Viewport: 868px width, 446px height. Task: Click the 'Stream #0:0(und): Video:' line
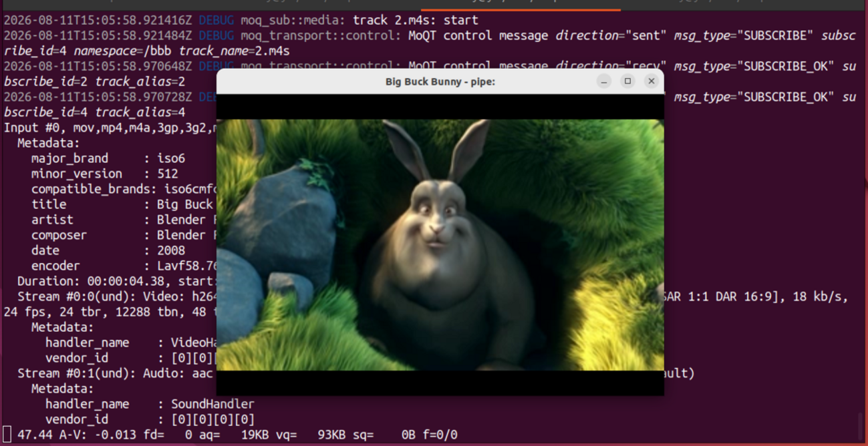(x=117, y=296)
